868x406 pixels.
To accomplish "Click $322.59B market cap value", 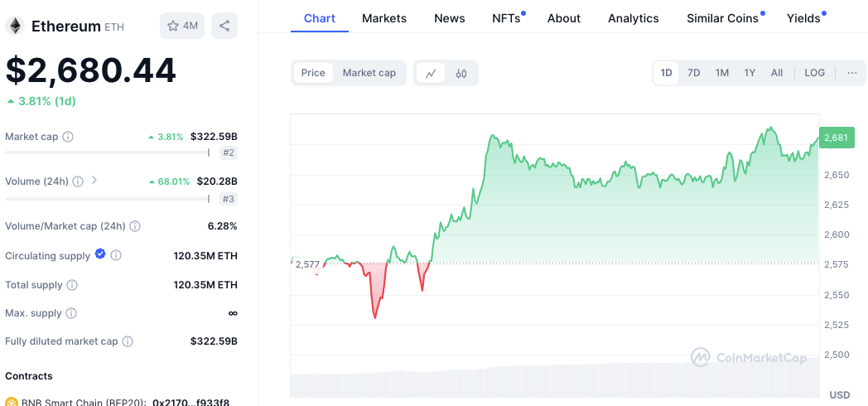I will tap(214, 136).
